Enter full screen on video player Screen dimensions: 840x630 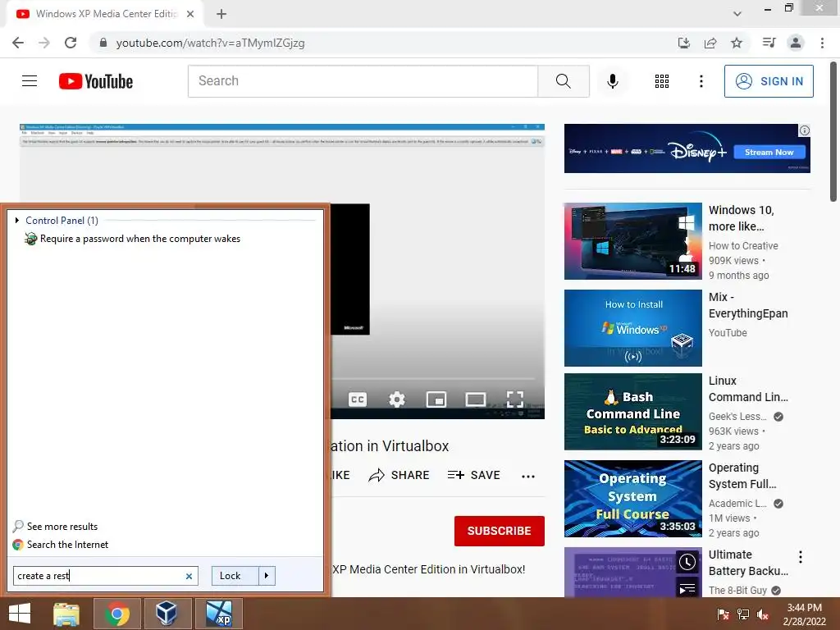(515, 399)
